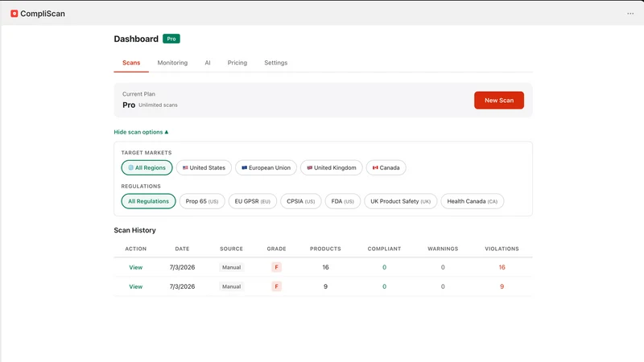Select All Regions target market
The width and height of the screenshot is (644, 362).
[147, 167]
